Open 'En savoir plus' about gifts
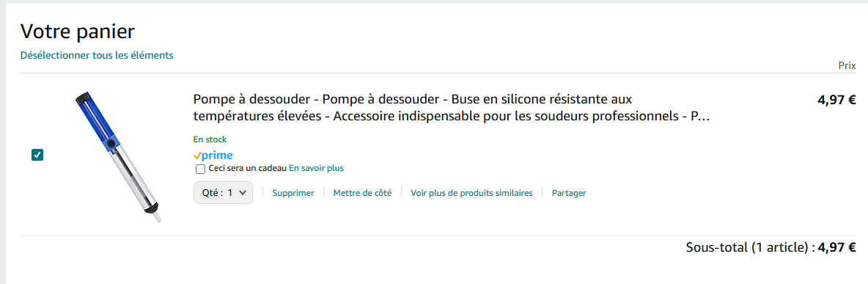 [x=316, y=168]
